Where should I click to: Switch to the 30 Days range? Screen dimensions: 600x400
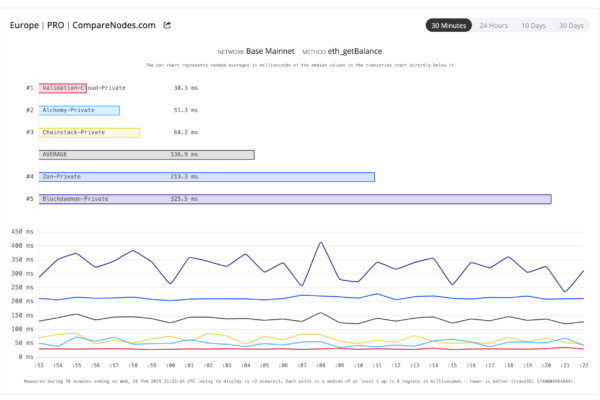pos(571,25)
